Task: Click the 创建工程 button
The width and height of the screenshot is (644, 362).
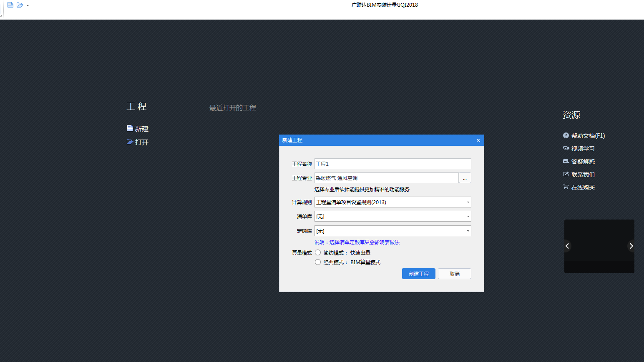Action: point(419,274)
